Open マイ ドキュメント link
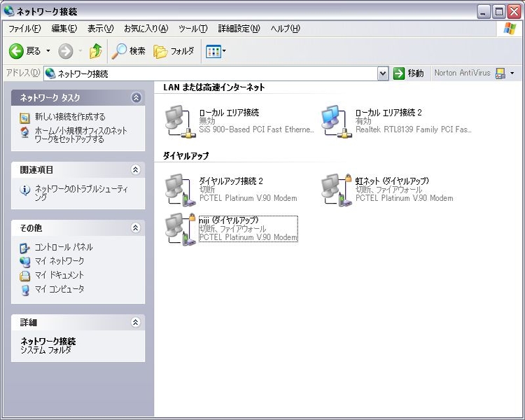 tap(59, 275)
